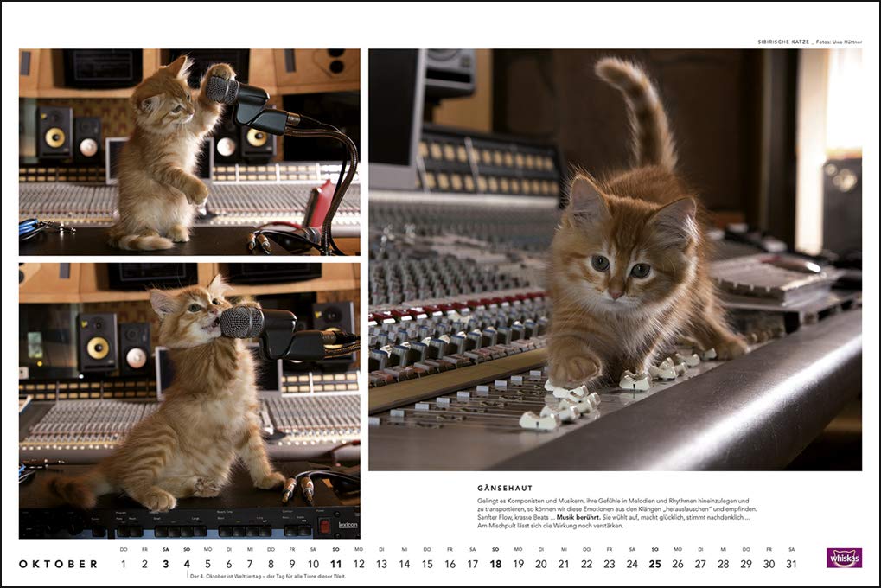Select date 30 in the calendar row
The image size is (881, 588).
(x=769, y=564)
